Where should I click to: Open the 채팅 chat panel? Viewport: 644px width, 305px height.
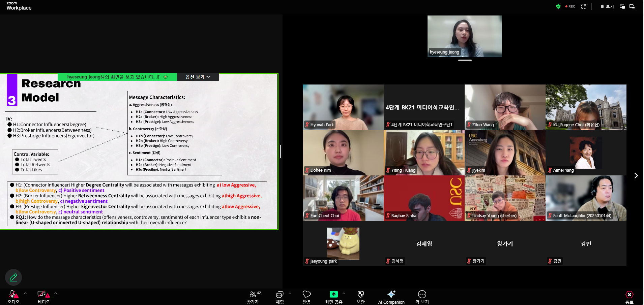click(x=280, y=297)
